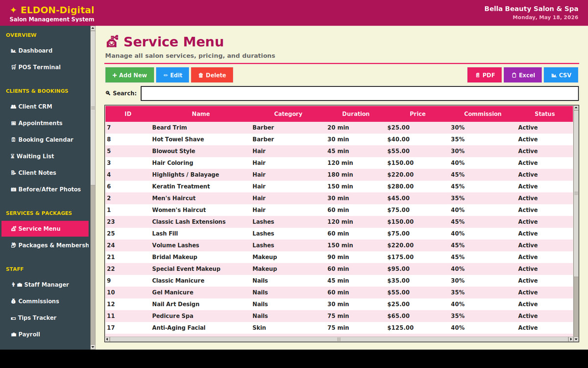Click the Service Menu heading icon
This screenshot has height=368, width=588.
(112, 42)
